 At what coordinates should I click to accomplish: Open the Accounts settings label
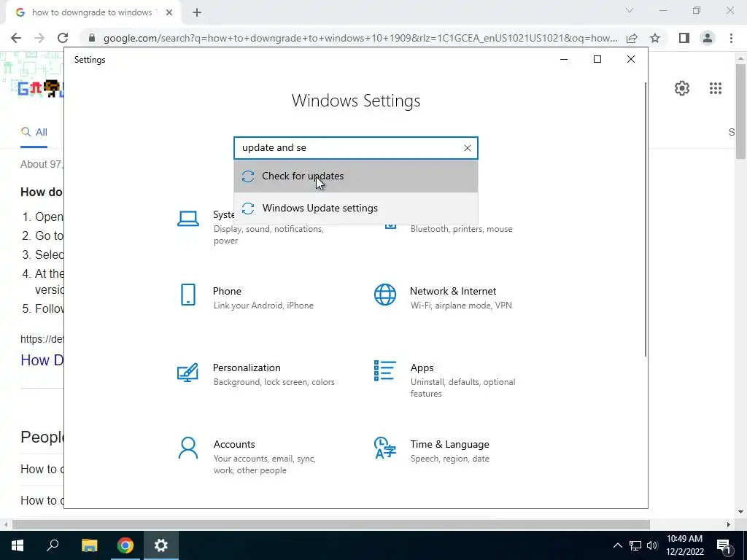[234, 444]
